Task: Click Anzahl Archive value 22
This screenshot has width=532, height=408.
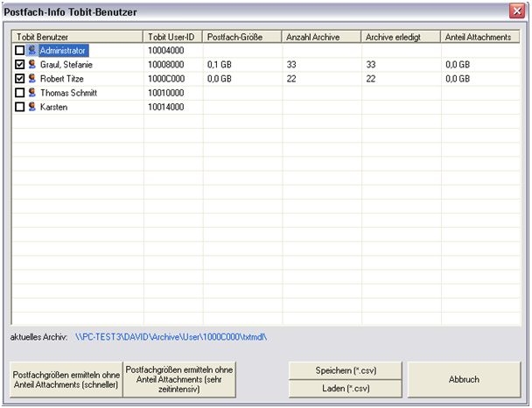Action: point(291,79)
